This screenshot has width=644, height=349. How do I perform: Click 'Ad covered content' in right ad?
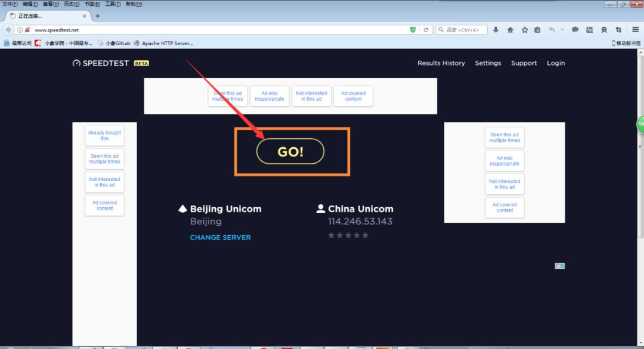[504, 207]
